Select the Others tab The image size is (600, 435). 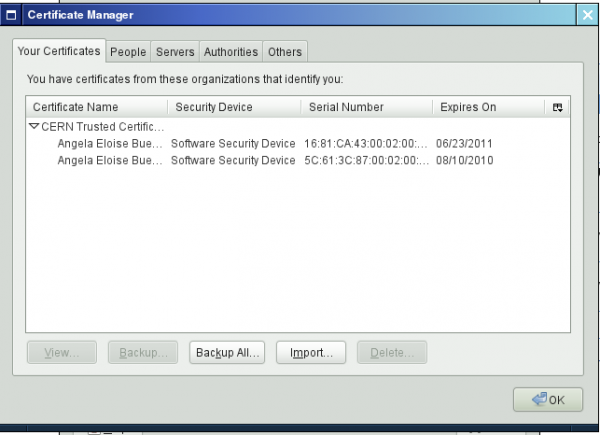pos(285,52)
